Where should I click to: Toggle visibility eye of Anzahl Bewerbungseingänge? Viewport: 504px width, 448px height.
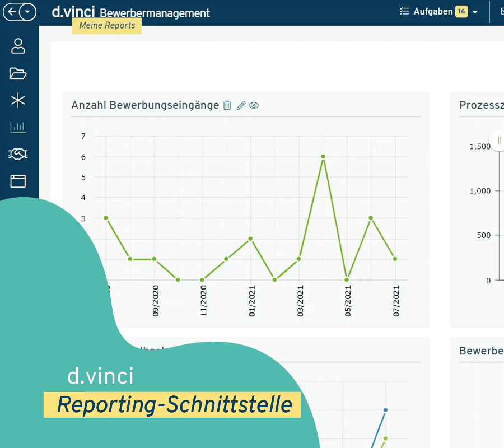pos(254,105)
